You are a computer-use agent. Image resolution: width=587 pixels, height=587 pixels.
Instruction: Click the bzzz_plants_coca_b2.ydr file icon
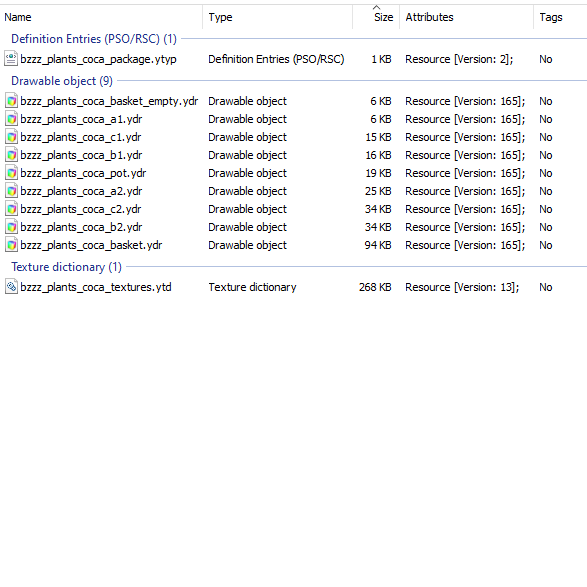(12, 226)
